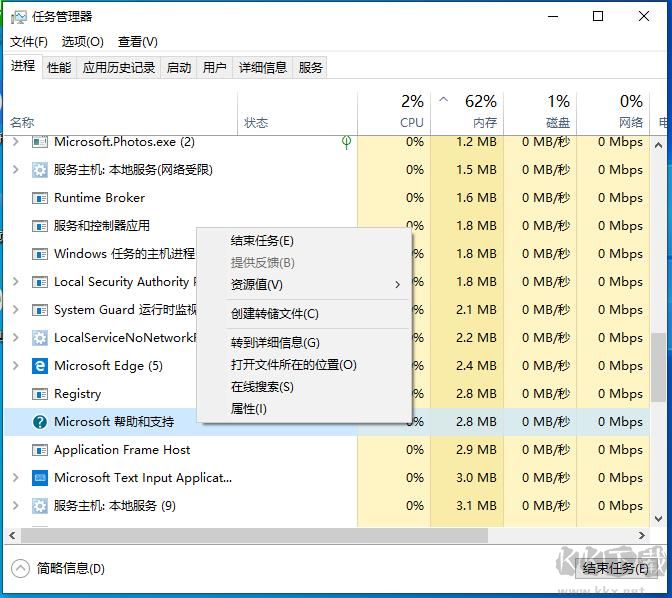
Task: Expand the Microsoft Edge (5) group
Action: (16, 366)
